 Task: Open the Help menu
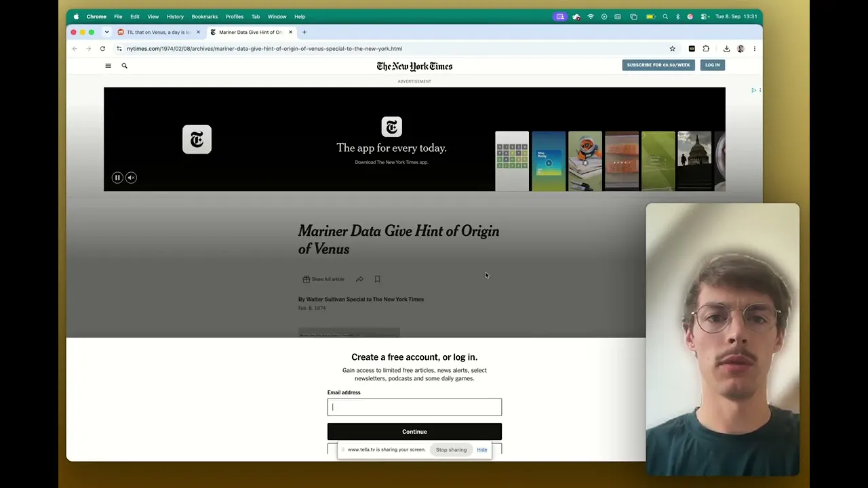300,16
